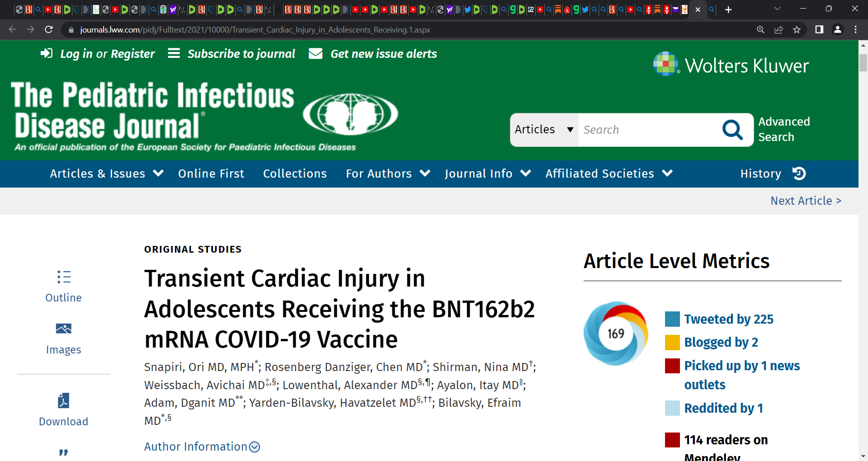Viewport: 868px width, 461px height.
Task: Click the browser address bar URL
Action: point(255,30)
